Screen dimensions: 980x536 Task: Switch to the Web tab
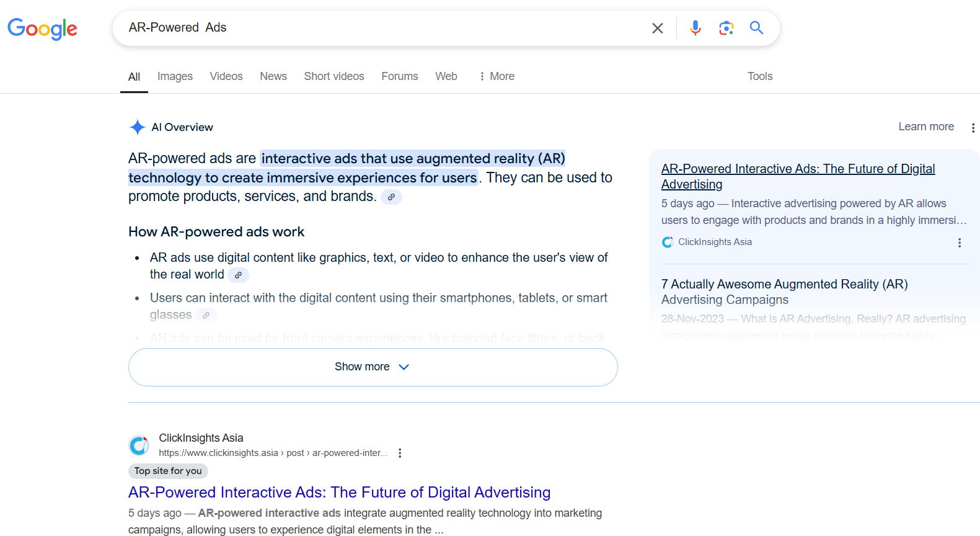446,76
